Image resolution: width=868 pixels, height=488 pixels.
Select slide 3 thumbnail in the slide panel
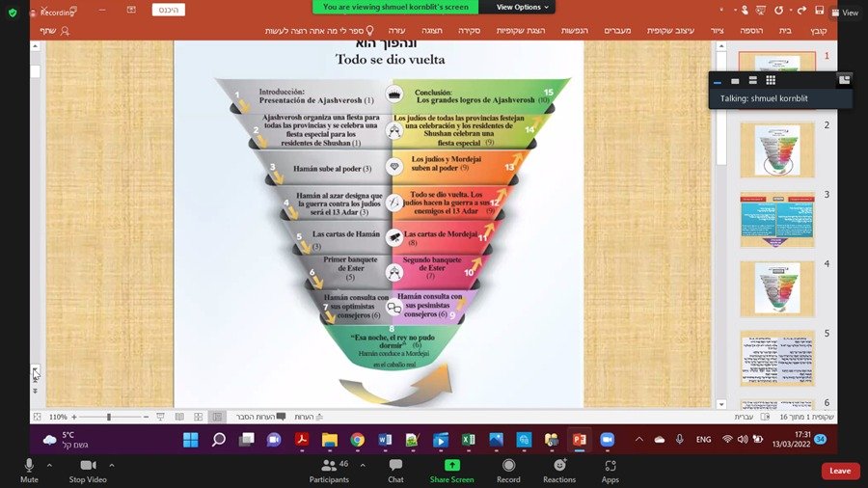coord(777,219)
